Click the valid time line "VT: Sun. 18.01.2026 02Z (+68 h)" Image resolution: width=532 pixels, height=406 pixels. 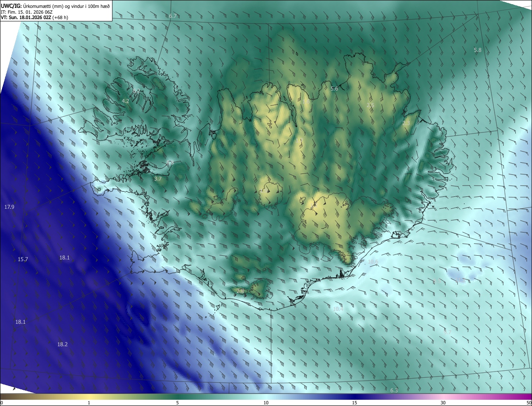[34, 17]
